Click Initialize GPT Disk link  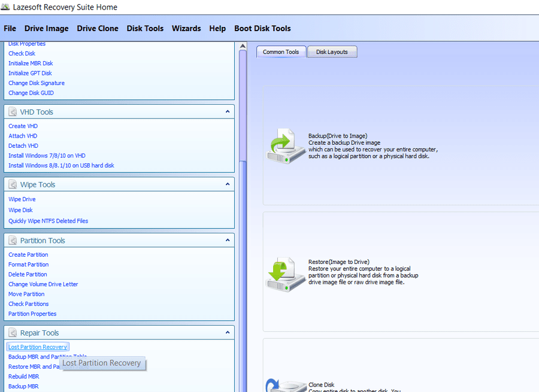31,73
